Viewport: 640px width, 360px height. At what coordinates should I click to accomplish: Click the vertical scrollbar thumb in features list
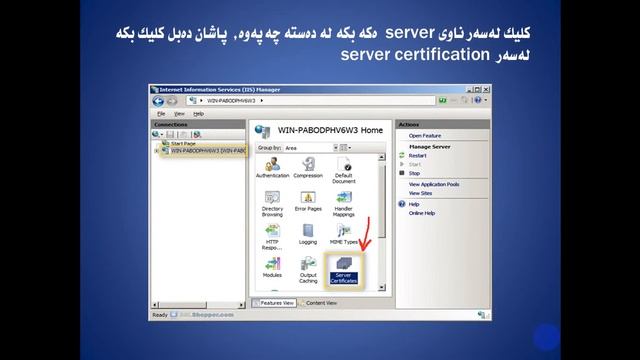(382, 201)
